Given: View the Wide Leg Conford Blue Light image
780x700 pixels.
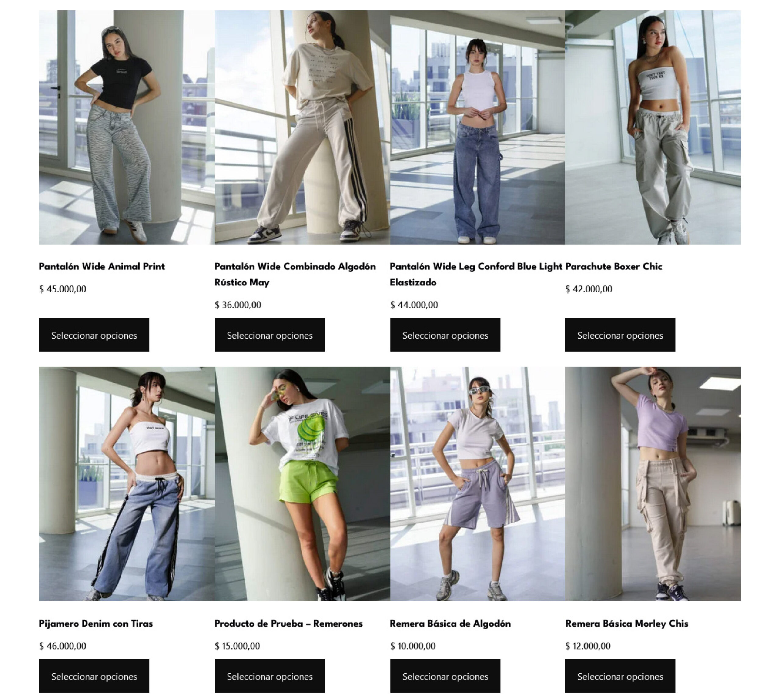Looking at the screenshot, I should point(477,127).
